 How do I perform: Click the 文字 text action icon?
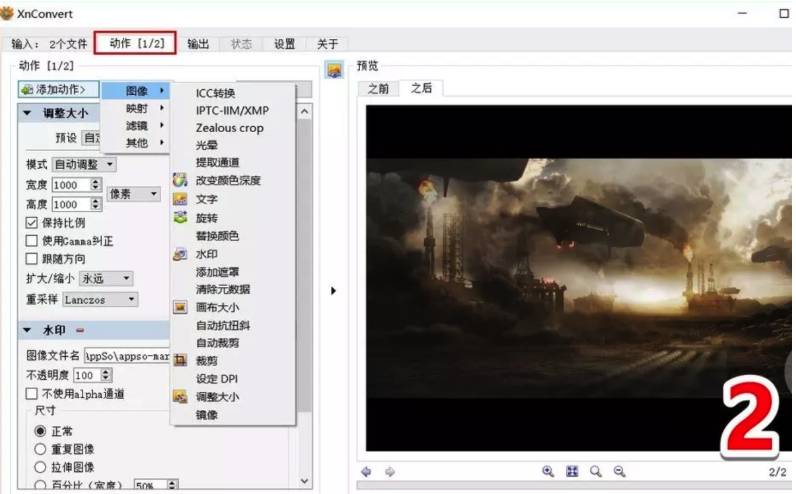tap(180, 199)
